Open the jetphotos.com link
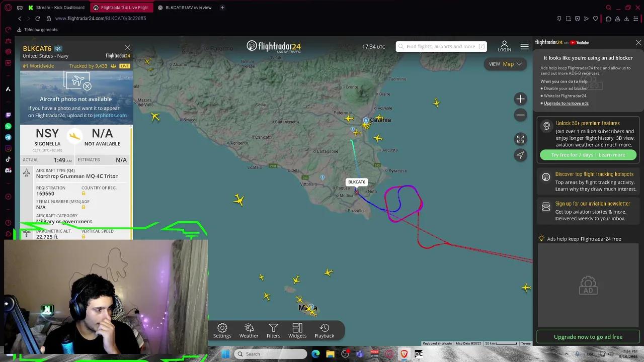 [110, 115]
